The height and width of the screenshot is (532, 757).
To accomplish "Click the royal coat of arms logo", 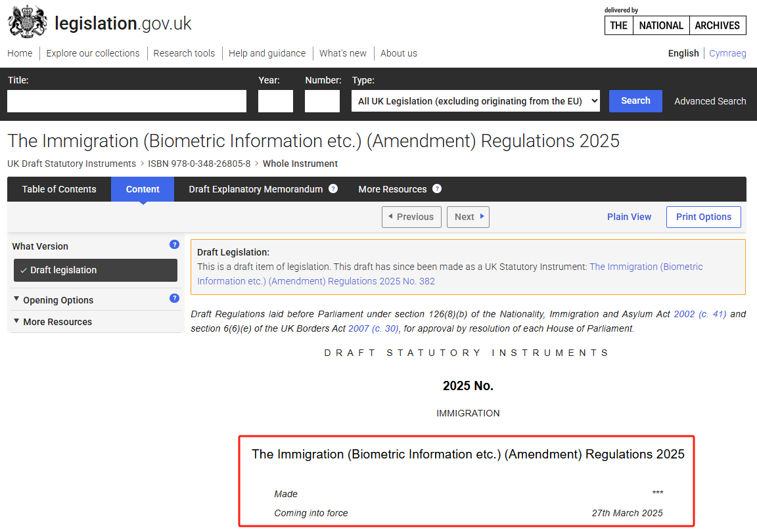I will [28, 22].
